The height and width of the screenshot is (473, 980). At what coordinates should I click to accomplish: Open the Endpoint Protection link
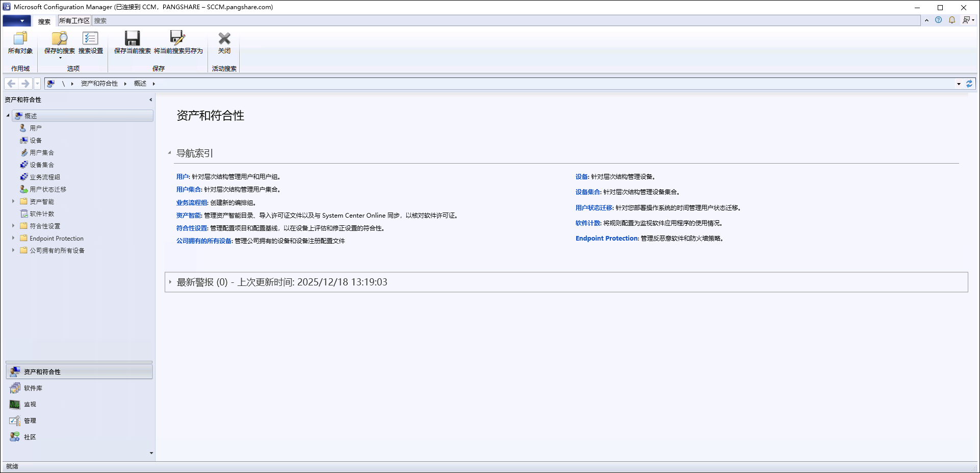[x=607, y=239]
